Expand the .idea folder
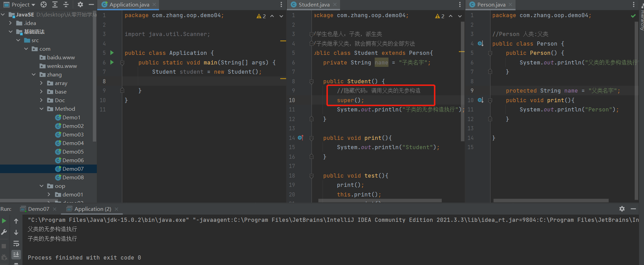The height and width of the screenshot is (265, 644). 11,23
